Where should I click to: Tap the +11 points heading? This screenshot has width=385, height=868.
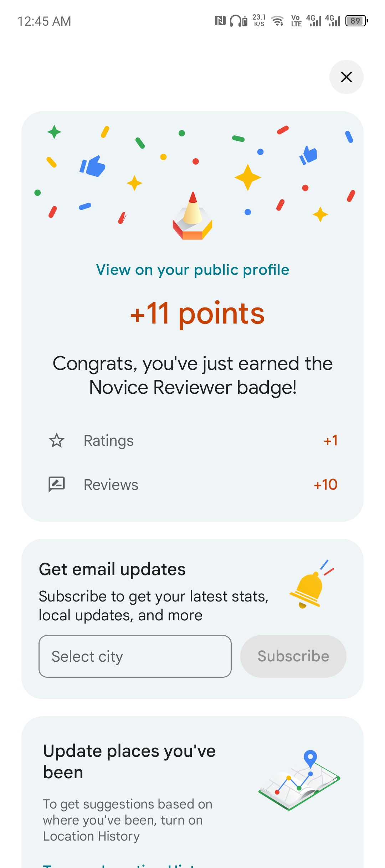[197, 314]
